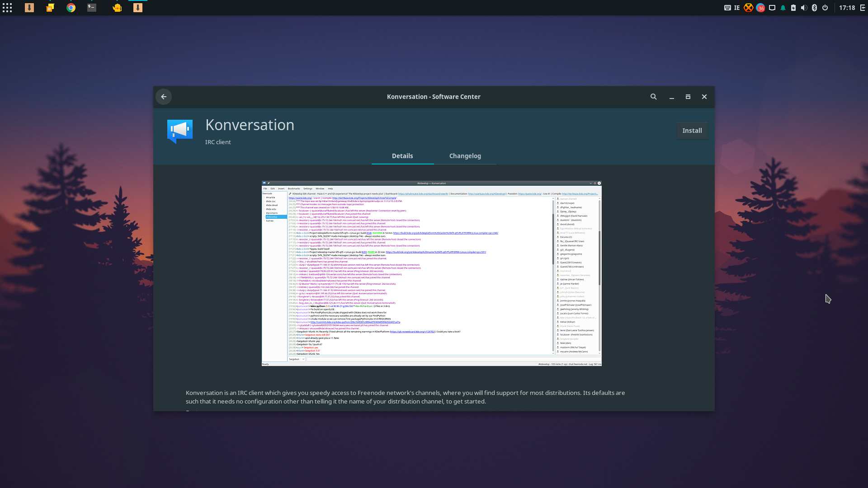Open the on-screen keyboard tray icon
Viewport: 868px width, 488px height.
[x=727, y=8]
